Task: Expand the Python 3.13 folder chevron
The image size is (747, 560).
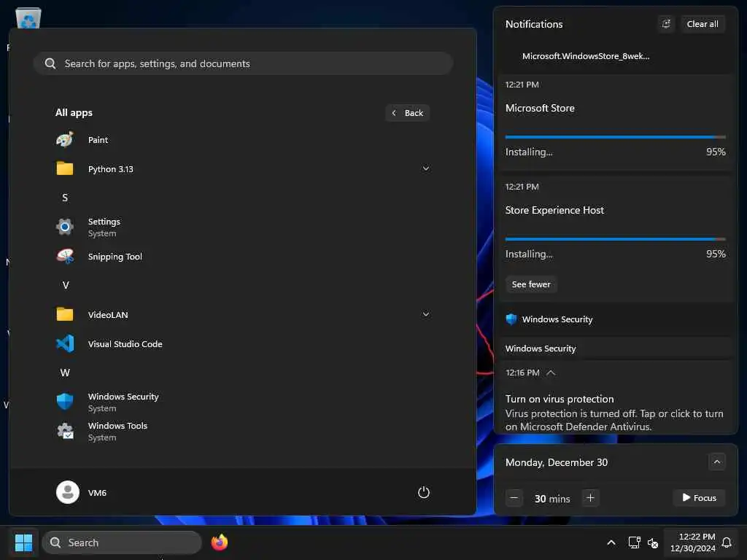Action: tap(426, 168)
